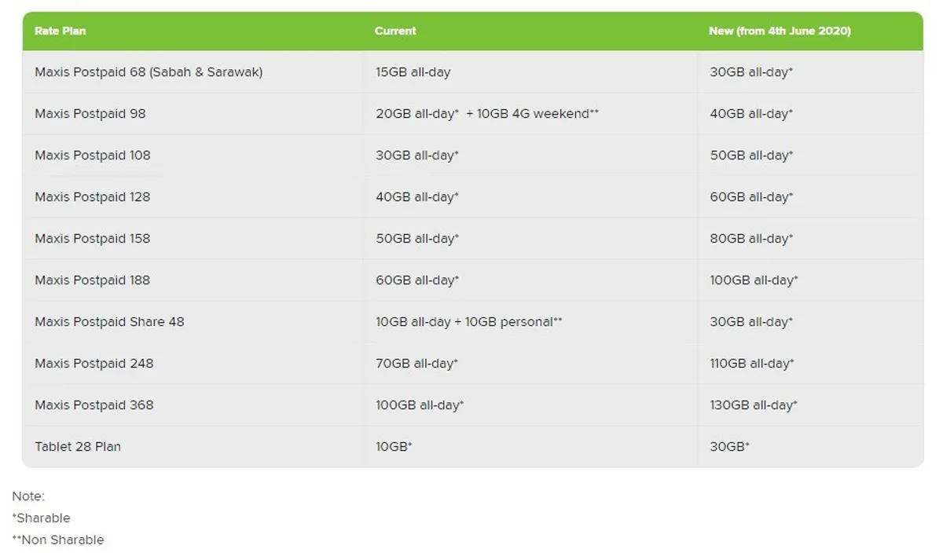
Task: Click the current 10GB Tablet value
Action: click(x=394, y=447)
